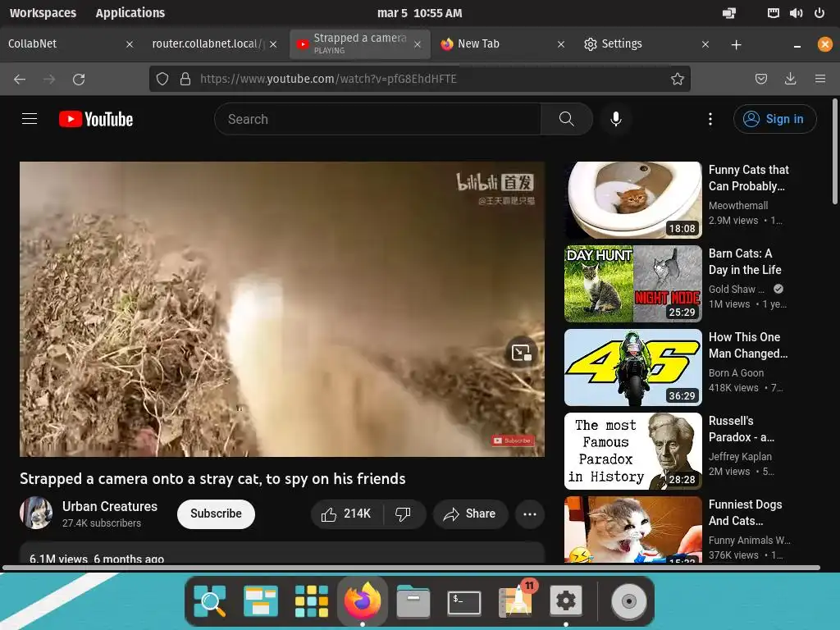The width and height of the screenshot is (840, 630).
Task: Open 'Barn Cats: A Day in the Life' title
Action: click(x=745, y=262)
